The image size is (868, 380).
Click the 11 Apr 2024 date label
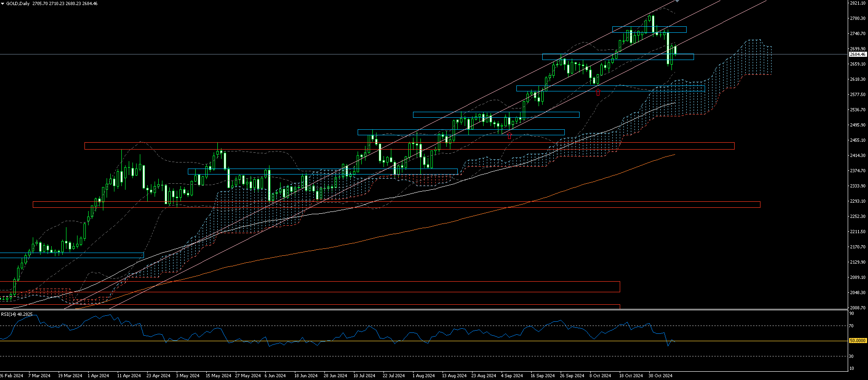129,376
